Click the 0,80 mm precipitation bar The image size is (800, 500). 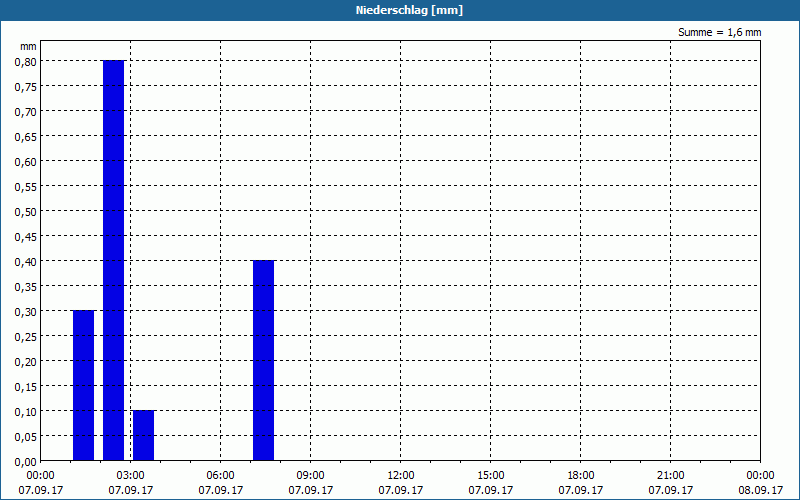[113, 260]
